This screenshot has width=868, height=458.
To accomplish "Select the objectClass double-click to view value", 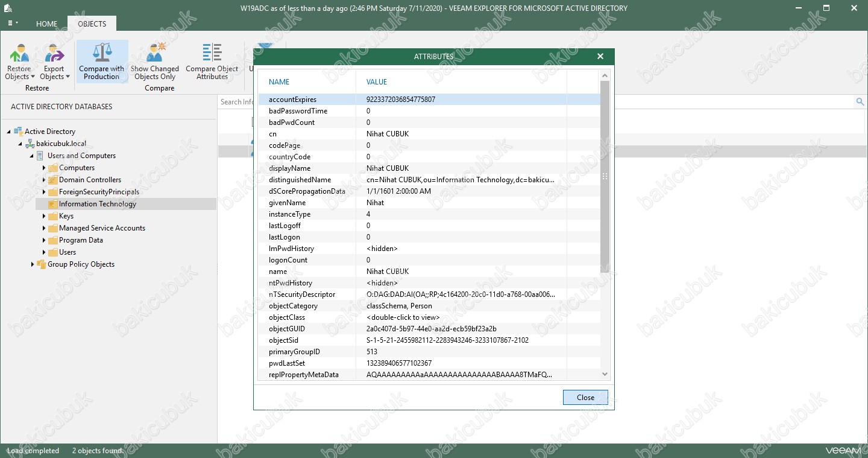I will coord(403,317).
